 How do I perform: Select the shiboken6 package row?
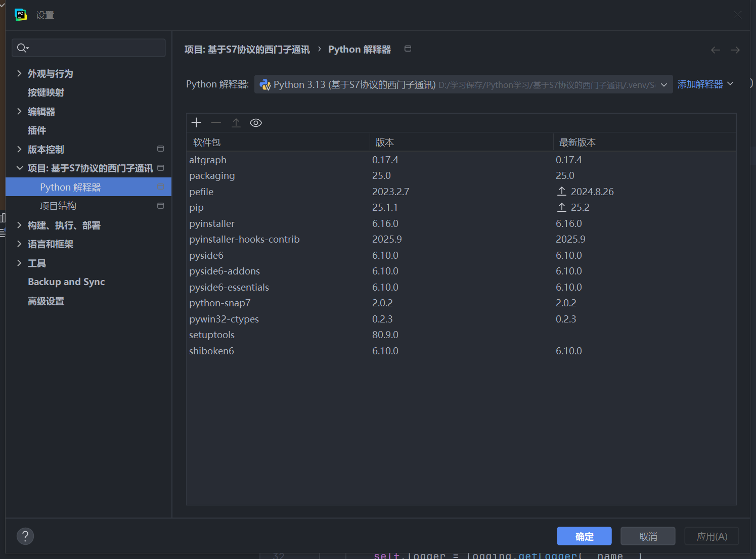[x=461, y=351]
